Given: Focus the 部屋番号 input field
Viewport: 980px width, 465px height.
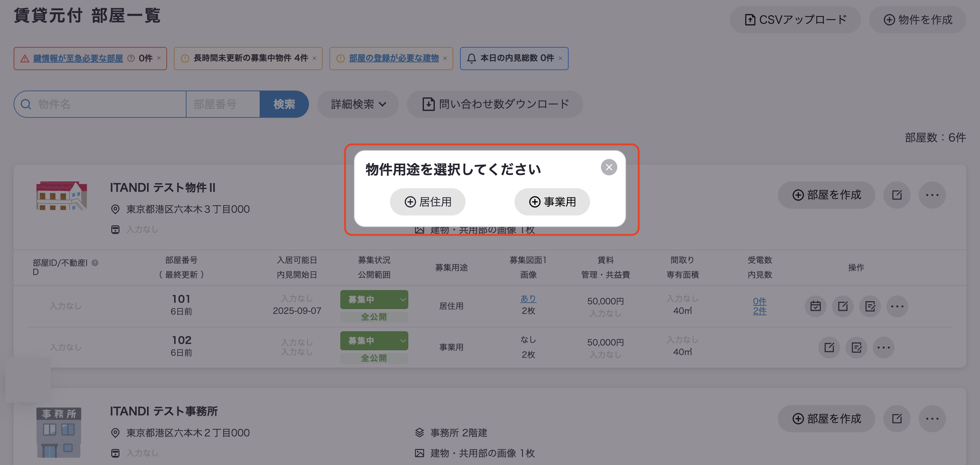Looking at the screenshot, I should click(223, 104).
